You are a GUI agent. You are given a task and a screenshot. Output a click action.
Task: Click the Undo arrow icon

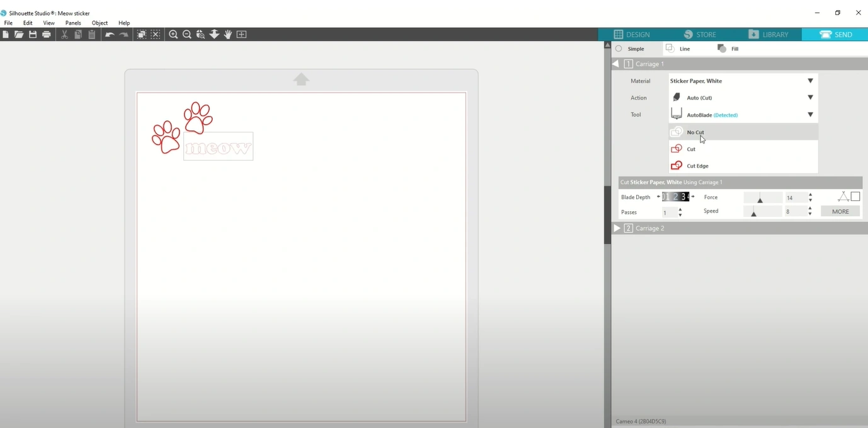(110, 35)
